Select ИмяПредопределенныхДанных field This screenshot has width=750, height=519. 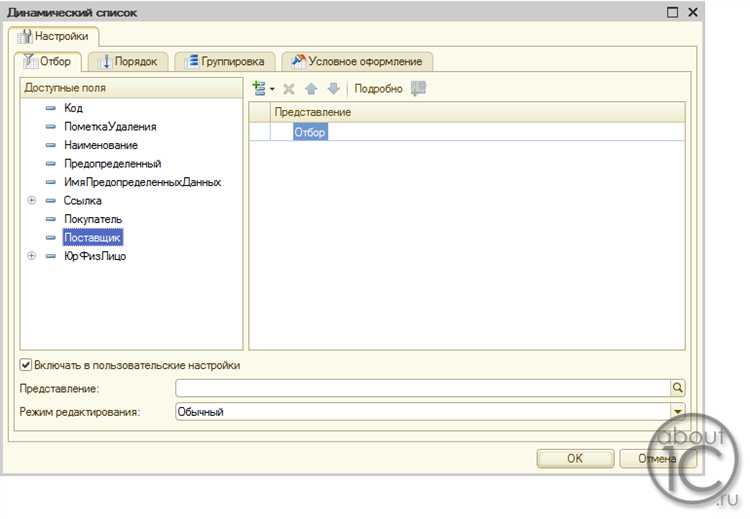coord(143,182)
